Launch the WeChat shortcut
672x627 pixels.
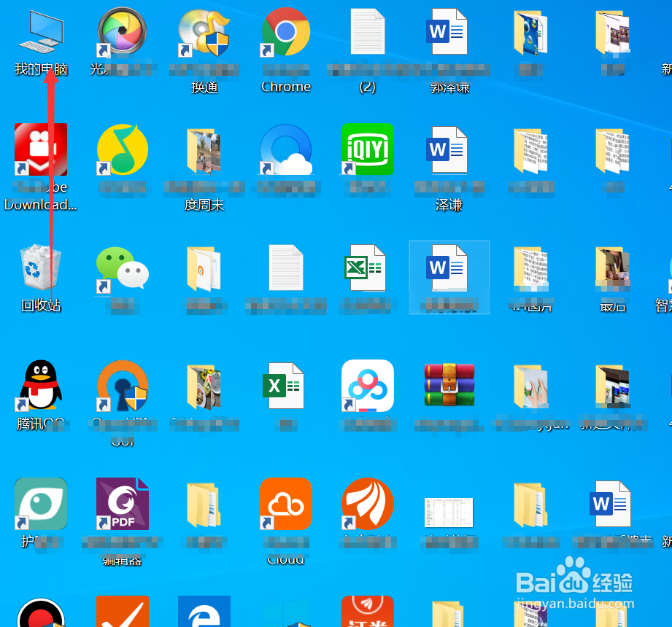coord(122,269)
